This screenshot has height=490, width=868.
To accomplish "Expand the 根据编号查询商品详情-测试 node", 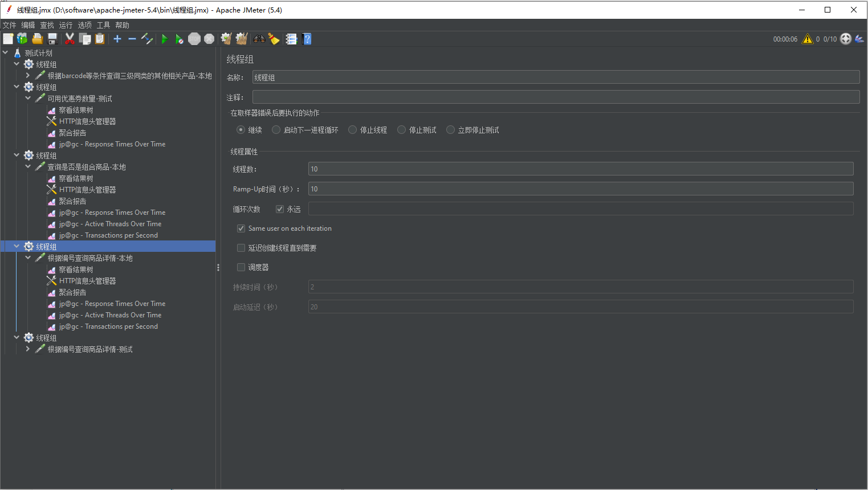I will tap(28, 349).
